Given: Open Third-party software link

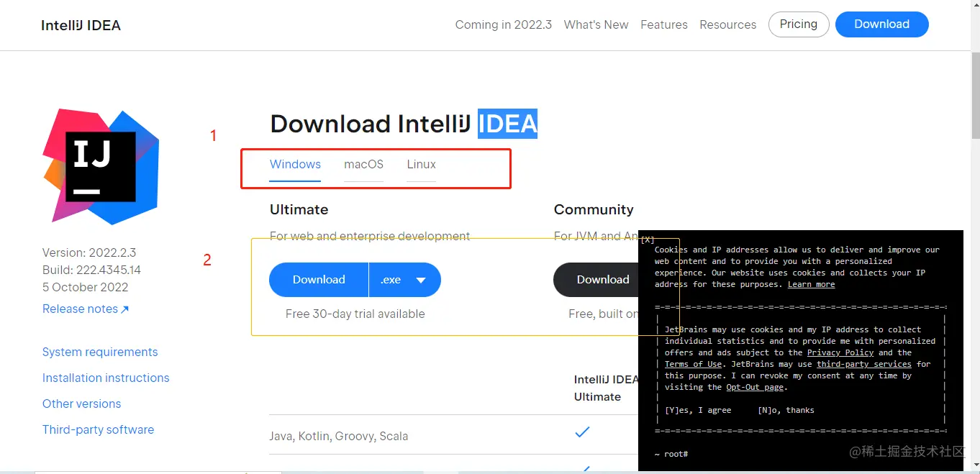Looking at the screenshot, I should tap(98, 429).
